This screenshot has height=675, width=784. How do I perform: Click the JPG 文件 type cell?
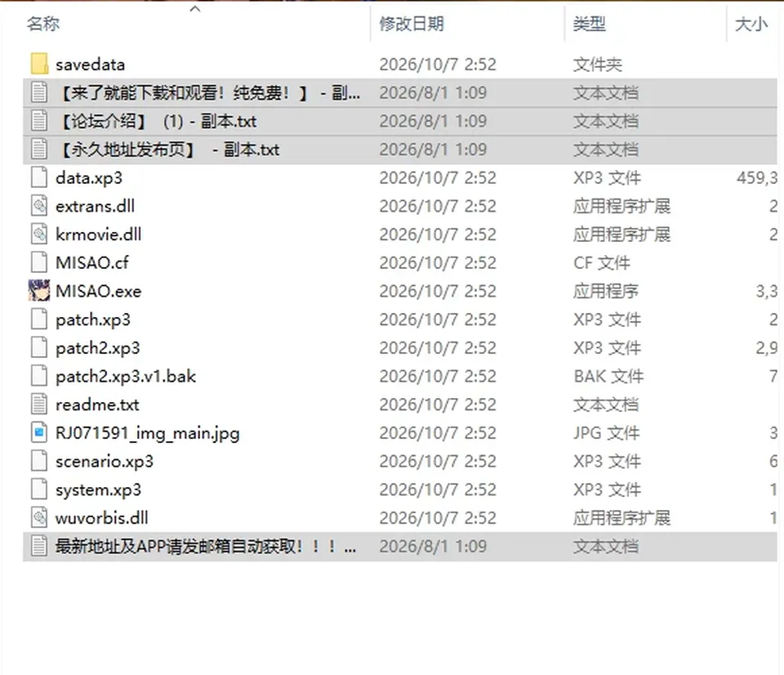(x=607, y=433)
